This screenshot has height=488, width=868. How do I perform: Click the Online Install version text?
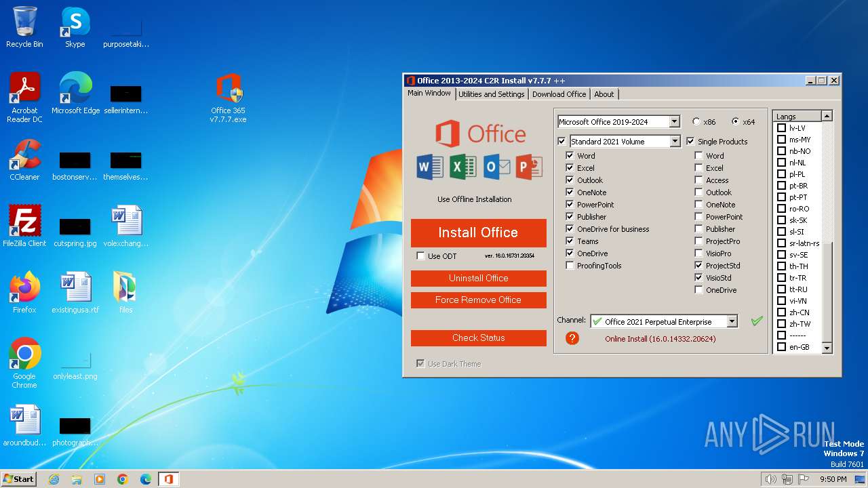[660, 339]
